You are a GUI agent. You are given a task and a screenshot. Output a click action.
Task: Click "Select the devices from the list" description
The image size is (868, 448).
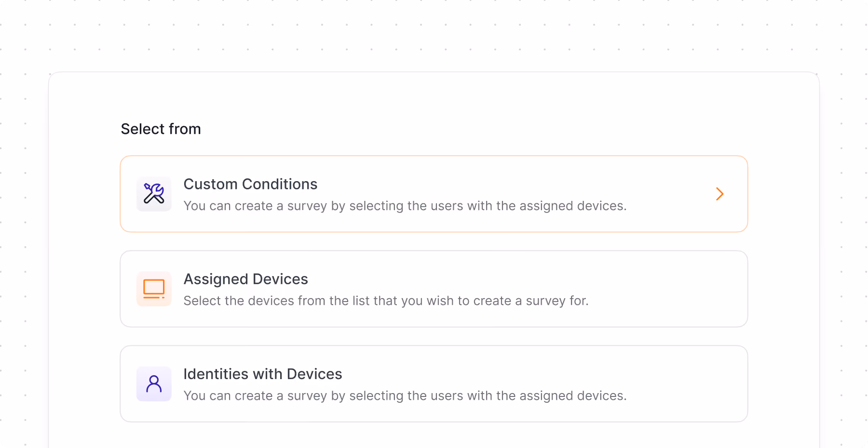(386, 301)
